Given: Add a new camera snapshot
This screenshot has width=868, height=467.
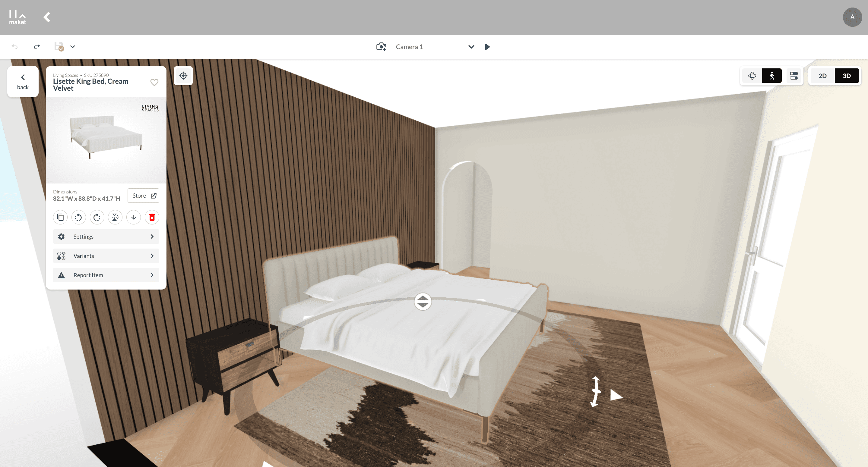Looking at the screenshot, I should coord(381,47).
